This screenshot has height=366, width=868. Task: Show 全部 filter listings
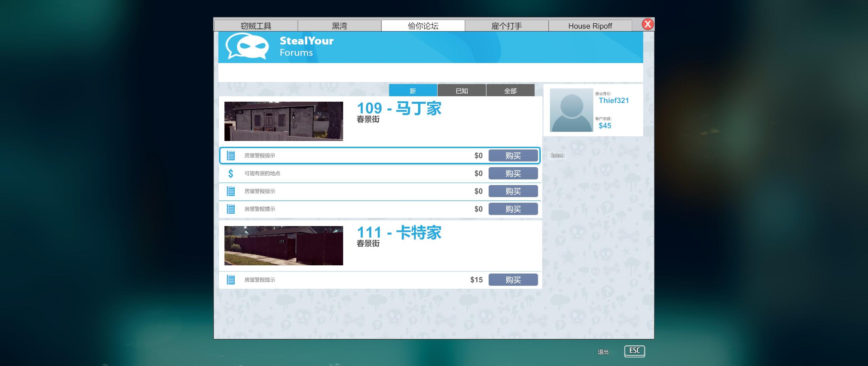[510, 90]
